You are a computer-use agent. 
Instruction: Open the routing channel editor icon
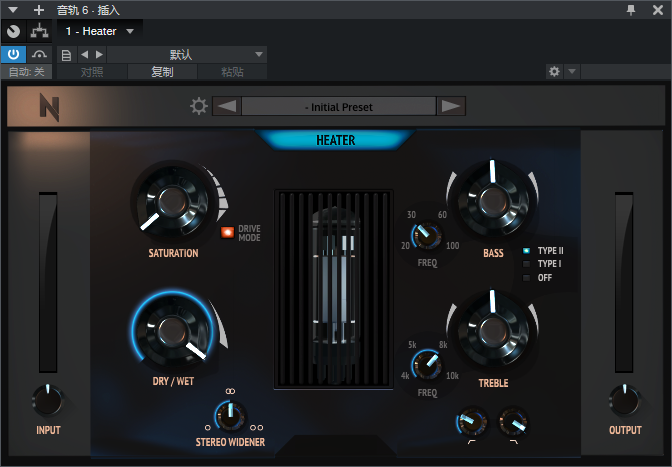click(39, 31)
